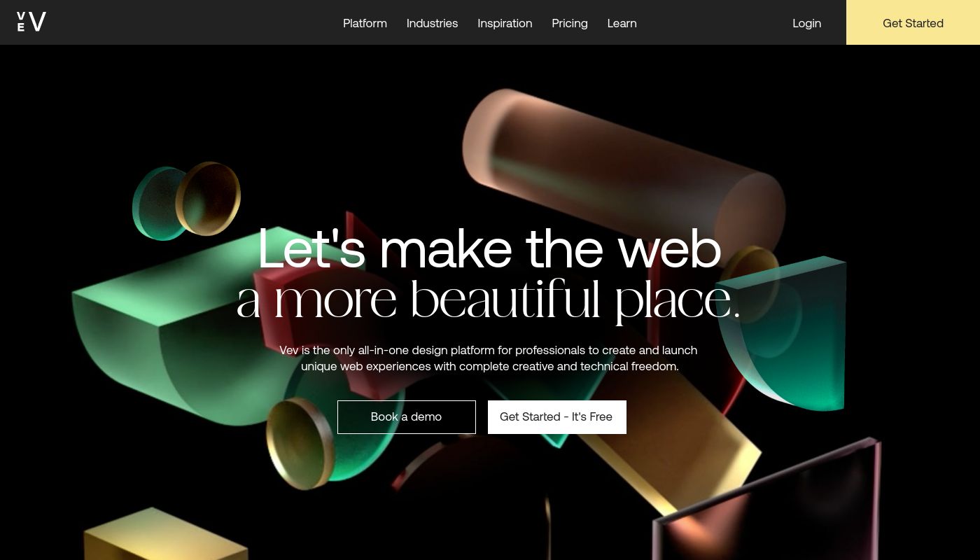This screenshot has width=980, height=560.
Task: Click Get Started - It's Free button
Action: coord(557,417)
